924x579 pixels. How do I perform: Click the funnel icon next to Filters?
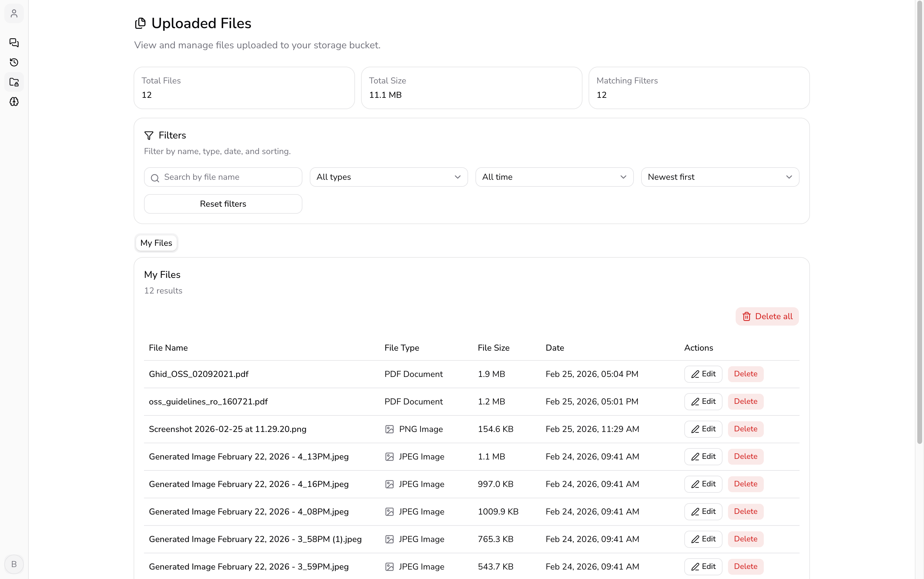[149, 135]
